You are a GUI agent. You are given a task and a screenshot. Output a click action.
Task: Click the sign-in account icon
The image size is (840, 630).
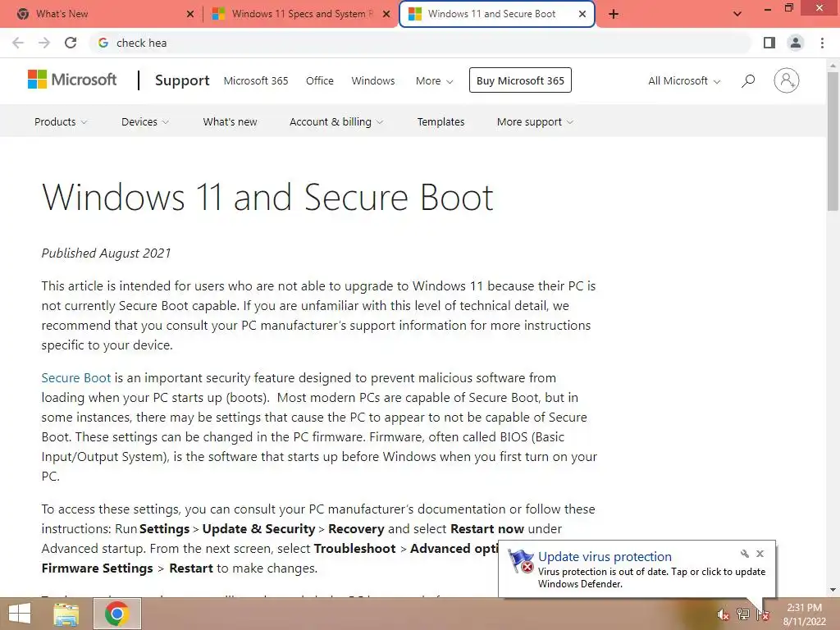point(786,80)
